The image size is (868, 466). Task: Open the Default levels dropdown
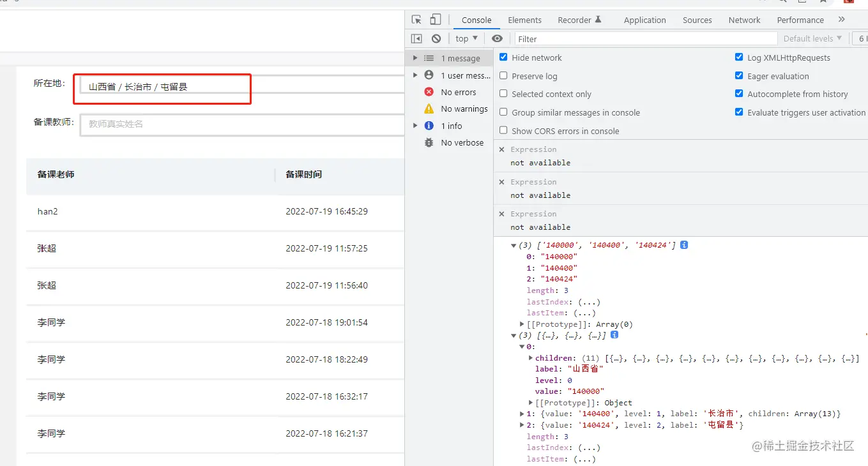tap(812, 38)
